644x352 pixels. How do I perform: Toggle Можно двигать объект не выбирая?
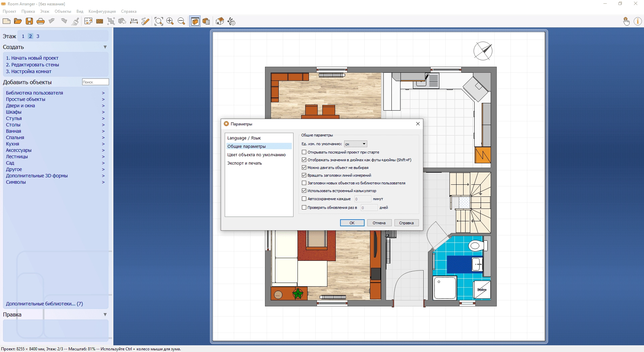click(304, 168)
